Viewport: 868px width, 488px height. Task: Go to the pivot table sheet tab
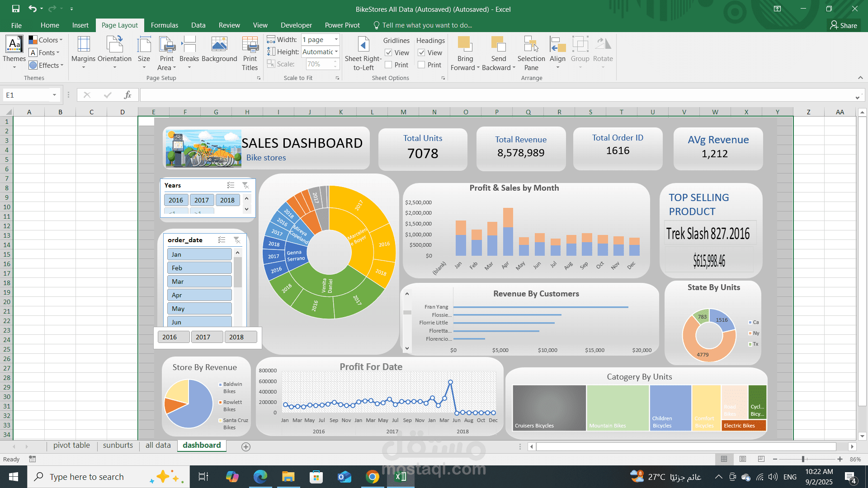[71, 446]
